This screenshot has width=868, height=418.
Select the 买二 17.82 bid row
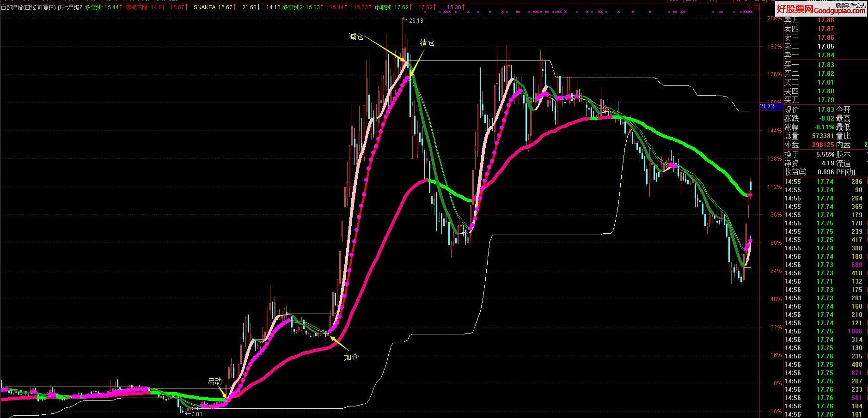825,74
